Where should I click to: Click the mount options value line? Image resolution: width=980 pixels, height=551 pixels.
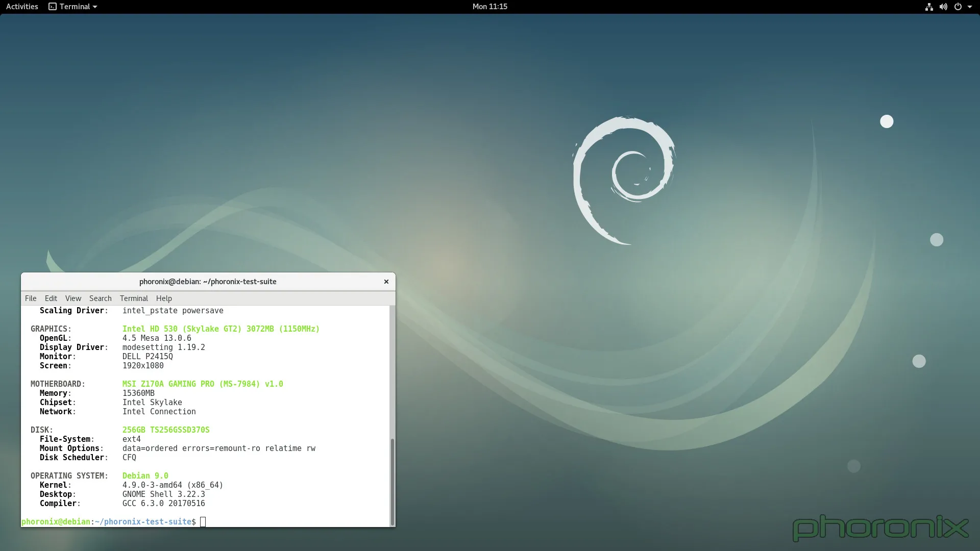click(x=219, y=448)
